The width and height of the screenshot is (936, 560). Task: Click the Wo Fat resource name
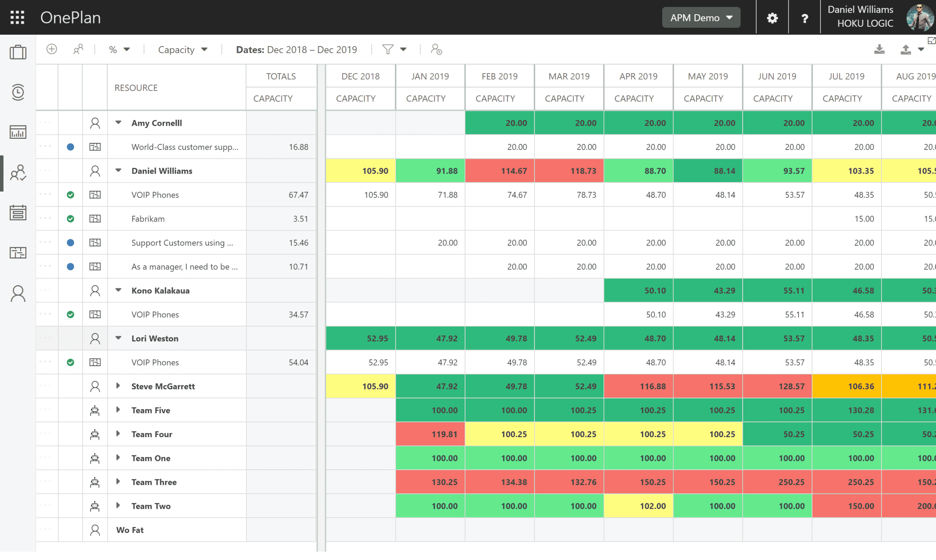click(130, 530)
